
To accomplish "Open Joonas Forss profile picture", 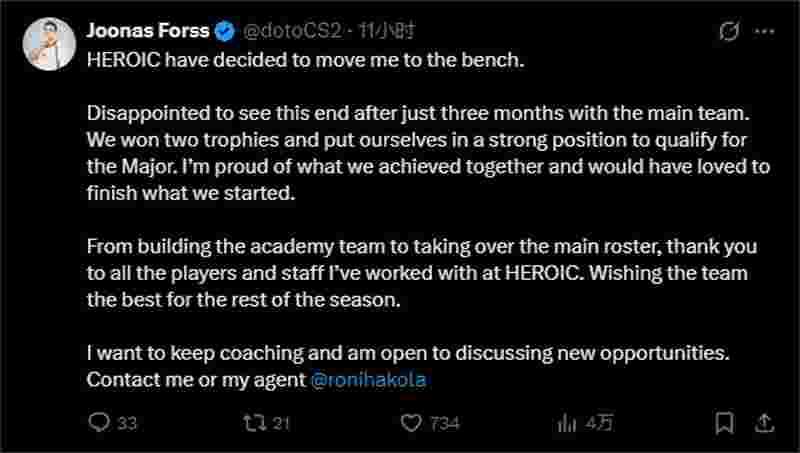I will click(49, 44).
